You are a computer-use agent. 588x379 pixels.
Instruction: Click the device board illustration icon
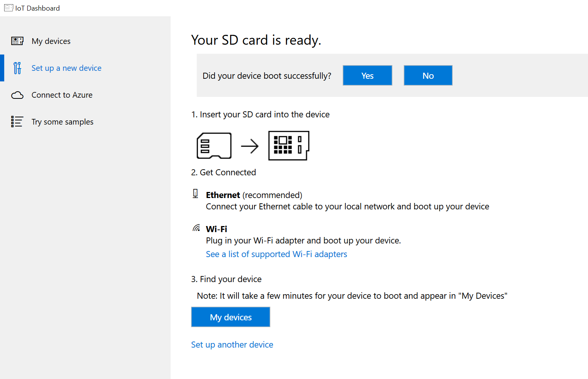[x=289, y=146]
